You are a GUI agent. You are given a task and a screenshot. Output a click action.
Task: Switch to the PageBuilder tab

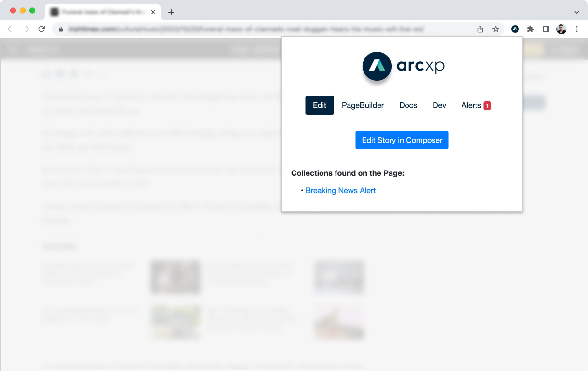tap(363, 105)
